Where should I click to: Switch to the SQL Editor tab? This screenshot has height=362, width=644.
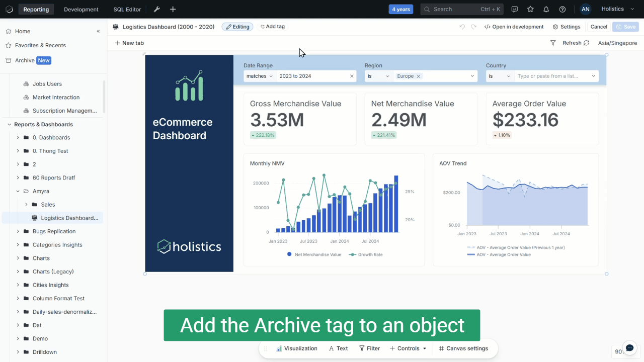pos(127,10)
